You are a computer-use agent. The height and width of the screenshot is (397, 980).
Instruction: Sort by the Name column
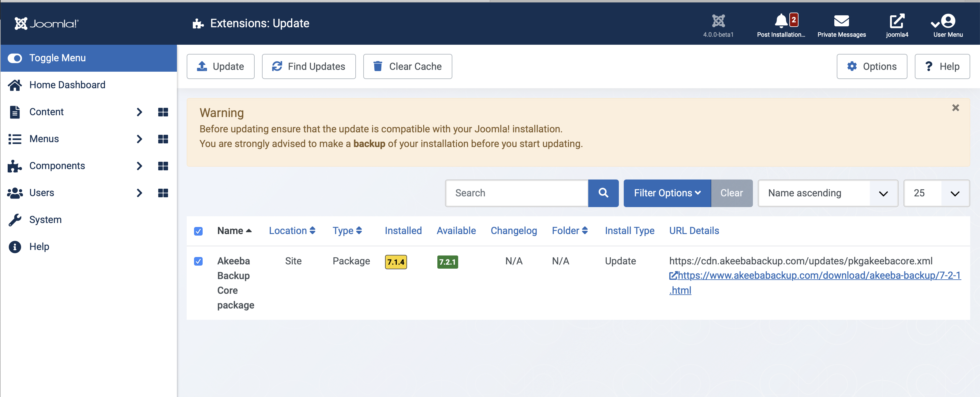[x=234, y=231]
